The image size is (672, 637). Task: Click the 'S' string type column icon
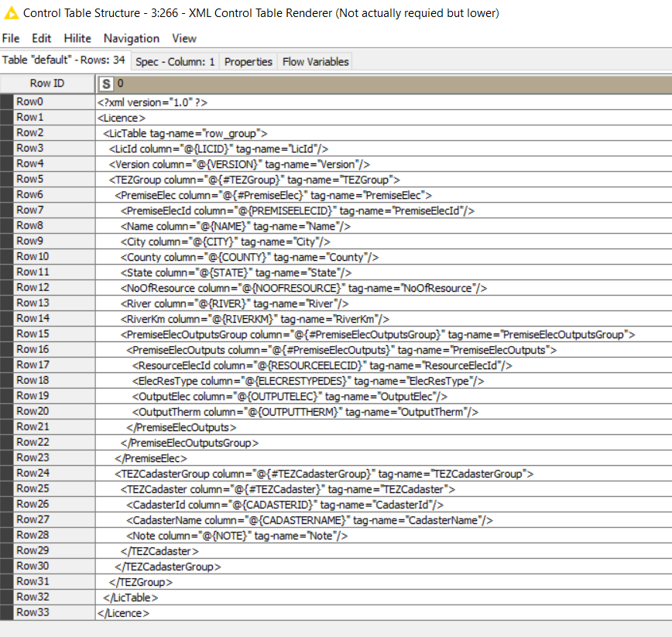106,84
